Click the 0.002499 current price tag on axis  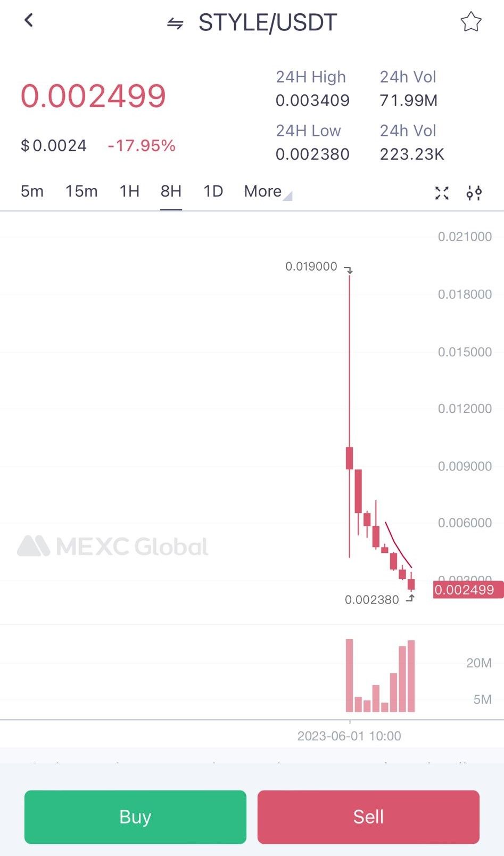pos(465,590)
